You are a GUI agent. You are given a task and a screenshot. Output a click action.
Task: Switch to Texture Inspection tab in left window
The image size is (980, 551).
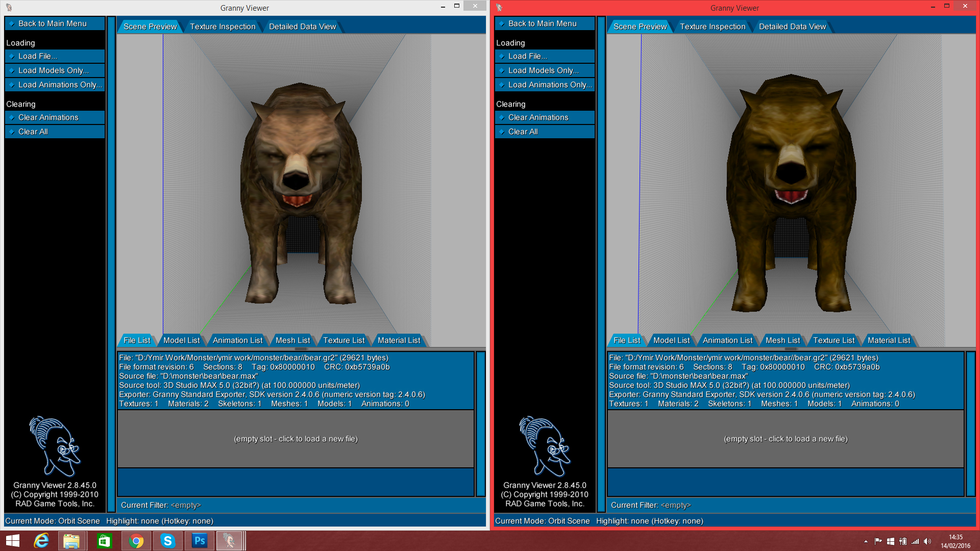[223, 27]
